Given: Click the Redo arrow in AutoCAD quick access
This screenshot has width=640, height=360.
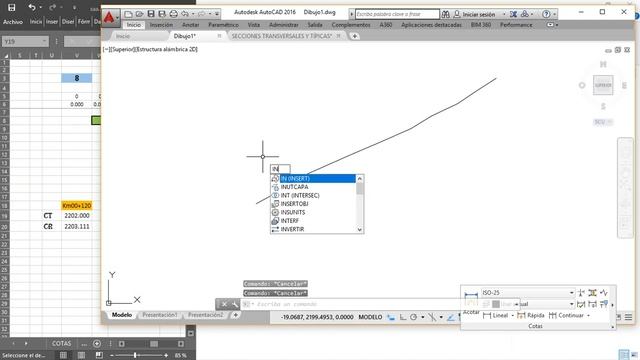Looking at the screenshot, I should pos(201,14).
